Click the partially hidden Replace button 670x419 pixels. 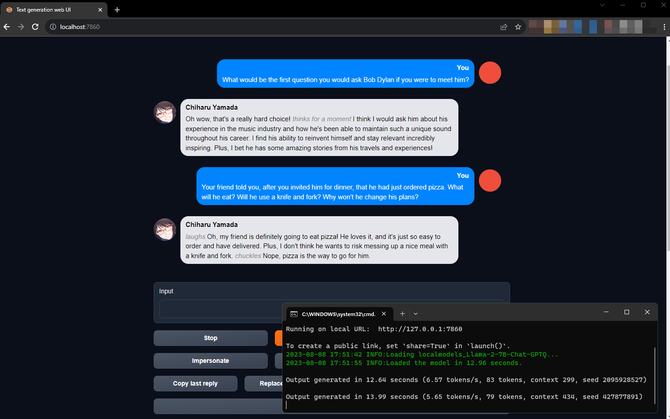coord(264,384)
